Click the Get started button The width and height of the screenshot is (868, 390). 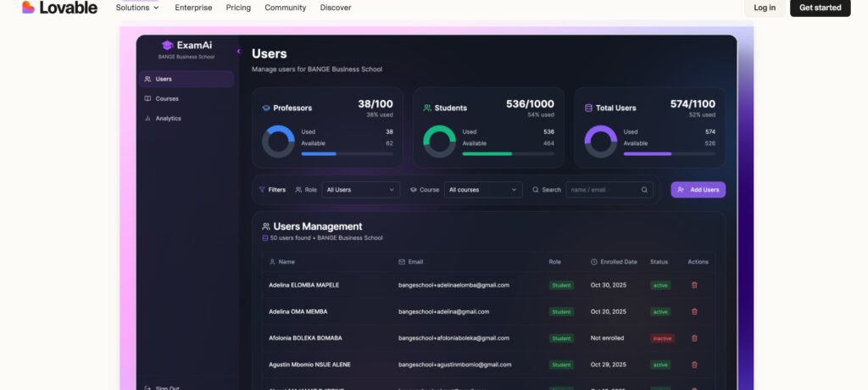(820, 8)
